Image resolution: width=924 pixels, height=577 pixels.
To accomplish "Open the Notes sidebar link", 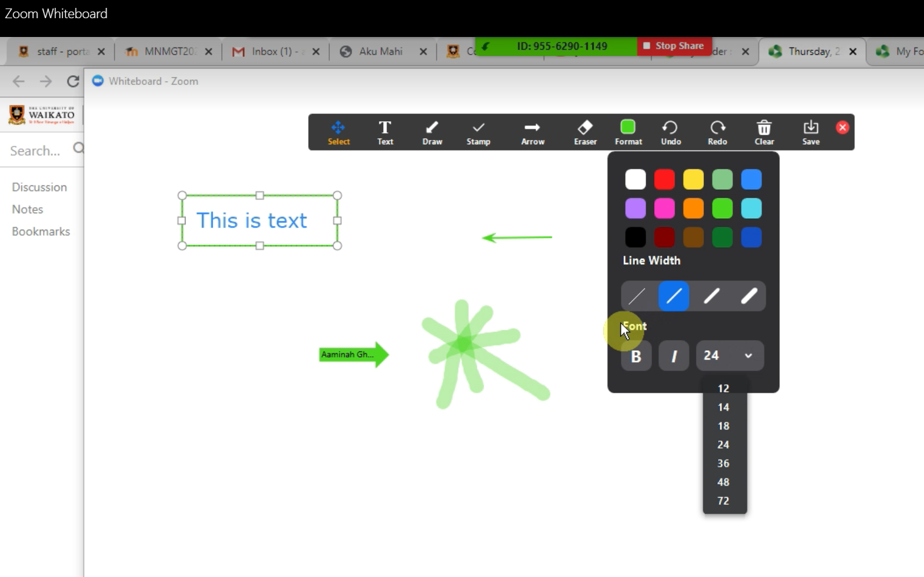I will click(27, 209).
